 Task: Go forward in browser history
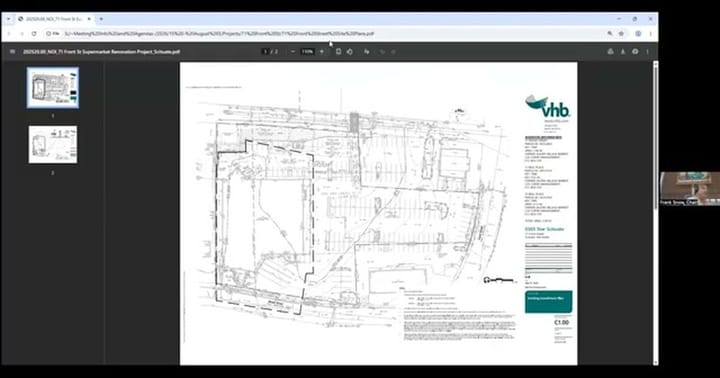22,34
